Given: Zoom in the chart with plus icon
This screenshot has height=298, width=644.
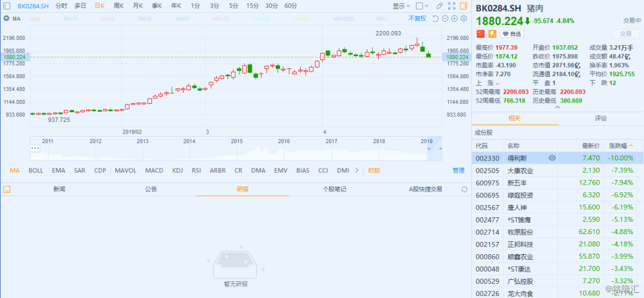Looking at the screenshot, I should point(455,19).
